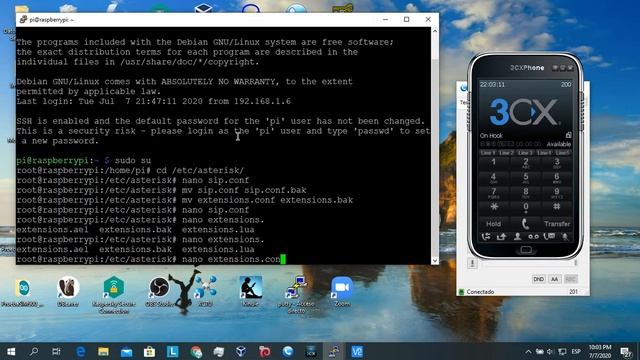Image resolution: width=640 pixels, height=360 pixels.
Task: Dial digit 8 on 3CXPhone keypad
Action: pyautogui.click(x=525, y=192)
